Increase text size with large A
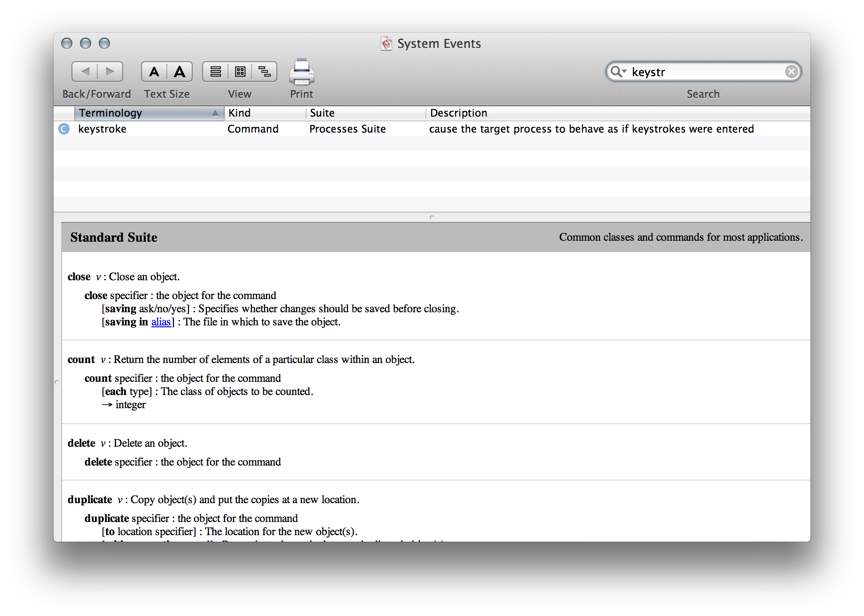Viewport: 864px width, 616px height. pos(180,71)
